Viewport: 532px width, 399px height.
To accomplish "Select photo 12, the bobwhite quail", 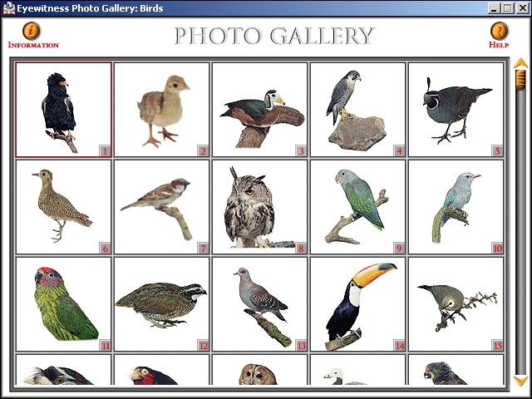I will [x=161, y=304].
